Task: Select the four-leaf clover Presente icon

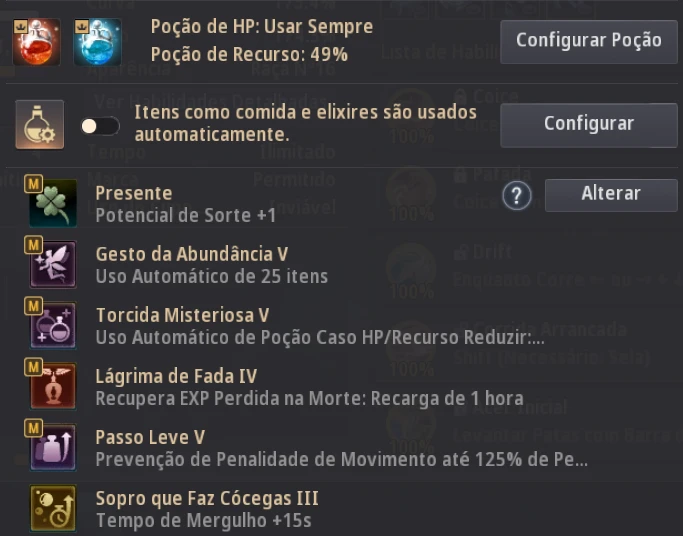Action: coord(53,203)
